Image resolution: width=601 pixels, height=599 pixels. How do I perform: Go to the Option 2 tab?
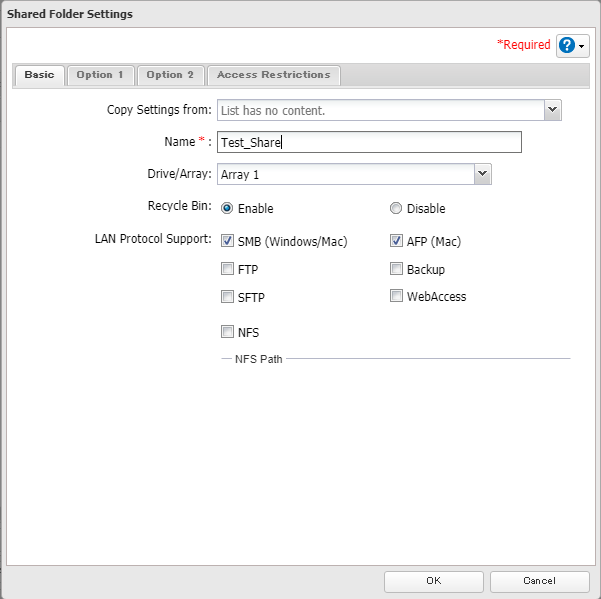tap(170, 75)
